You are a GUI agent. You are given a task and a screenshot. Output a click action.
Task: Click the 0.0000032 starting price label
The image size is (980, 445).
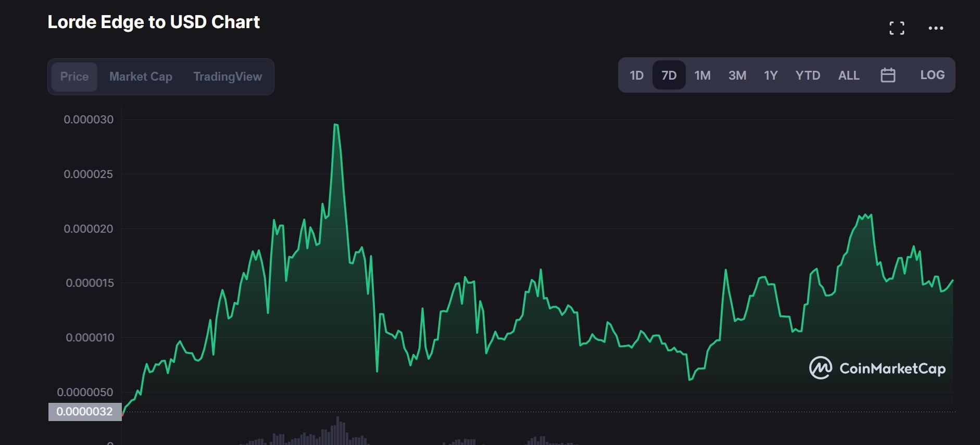tap(84, 412)
